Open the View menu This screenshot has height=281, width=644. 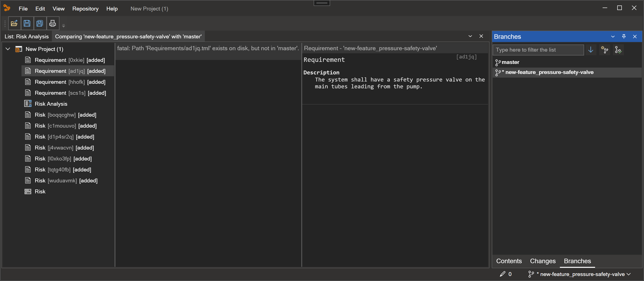[x=59, y=9]
